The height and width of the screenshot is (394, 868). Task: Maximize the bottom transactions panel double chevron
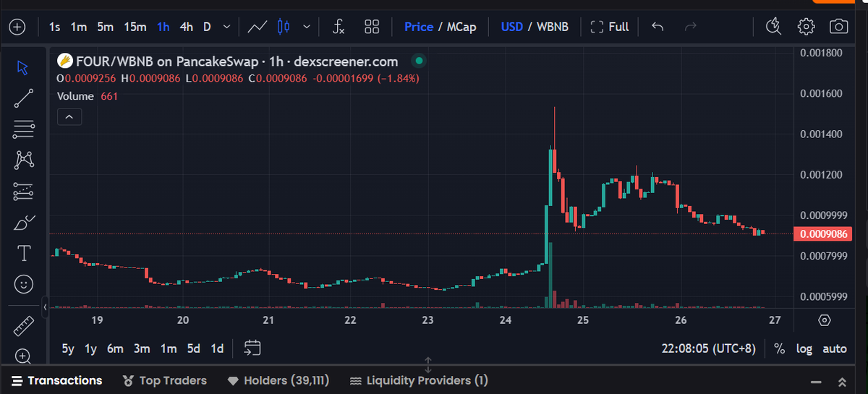pyautogui.click(x=841, y=381)
